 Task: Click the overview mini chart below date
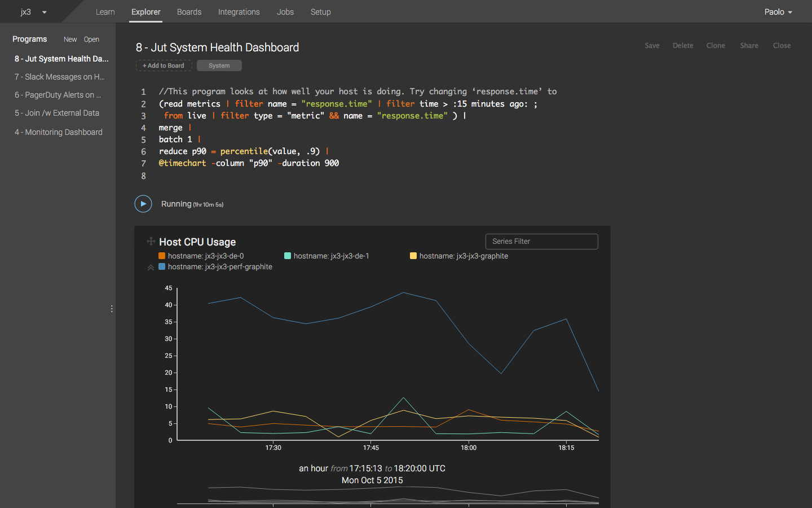[x=388, y=496]
